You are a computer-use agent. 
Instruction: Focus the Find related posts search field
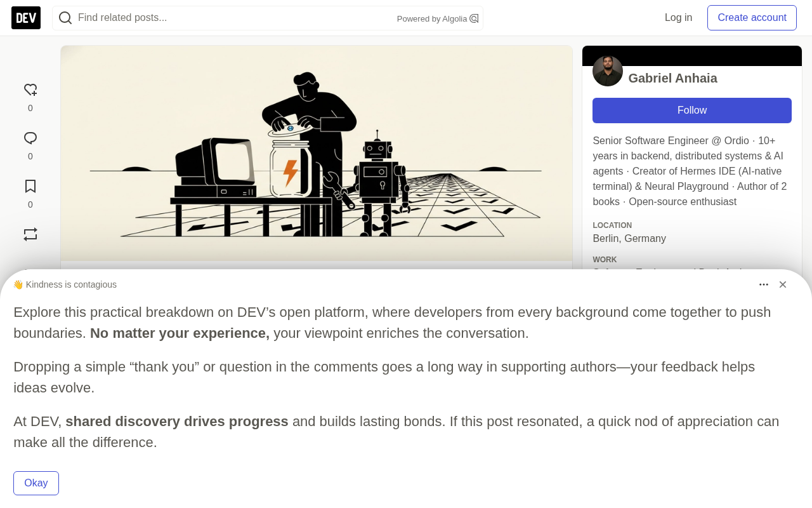(268, 18)
